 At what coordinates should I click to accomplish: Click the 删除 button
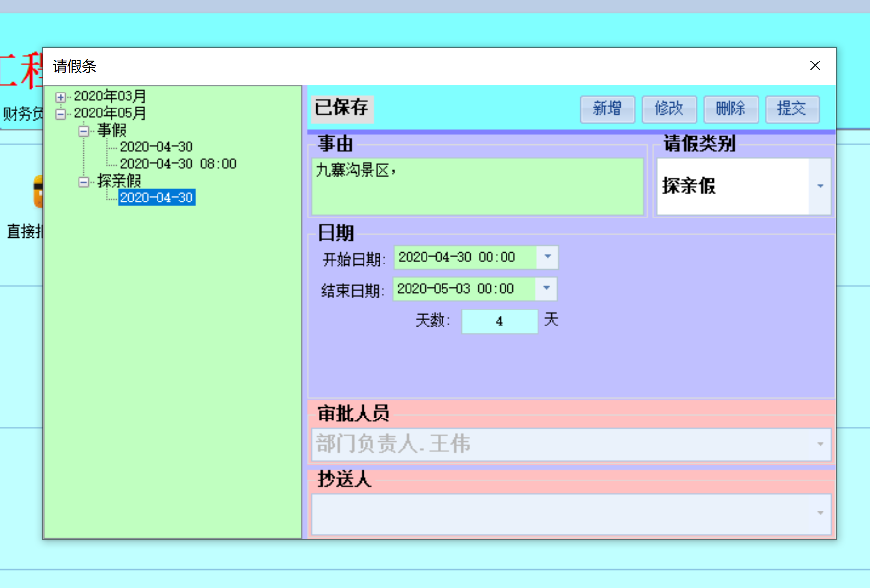[731, 109]
